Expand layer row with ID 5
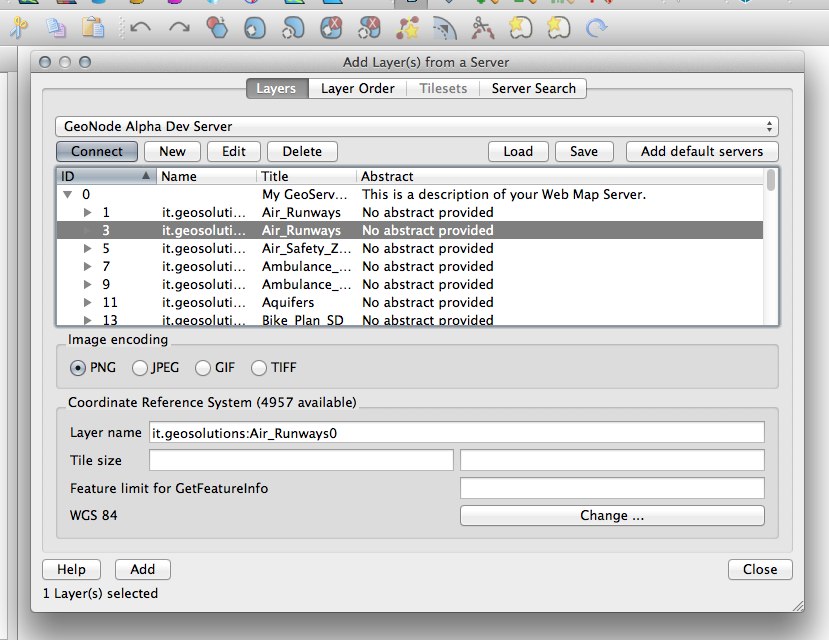 (88, 248)
